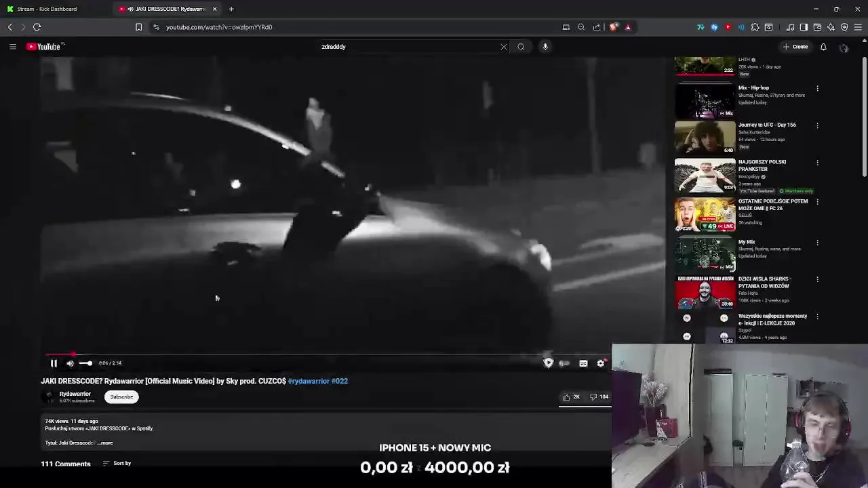Close the JAKI DRESSCODE? tab
Image resolution: width=868 pixels, height=488 pixels.
click(215, 9)
